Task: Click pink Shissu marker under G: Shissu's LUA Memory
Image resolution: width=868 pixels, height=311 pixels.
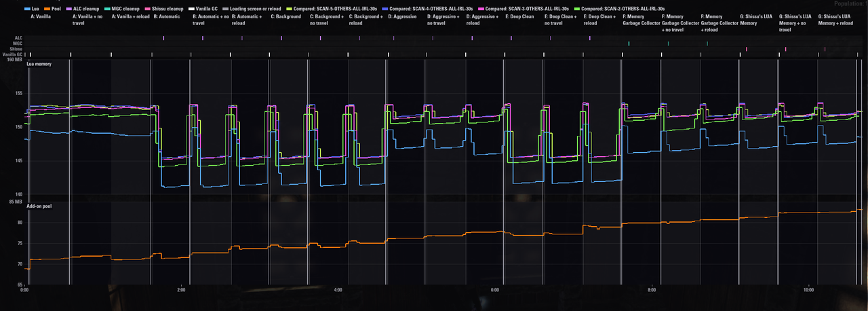Action: pyautogui.click(x=746, y=49)
